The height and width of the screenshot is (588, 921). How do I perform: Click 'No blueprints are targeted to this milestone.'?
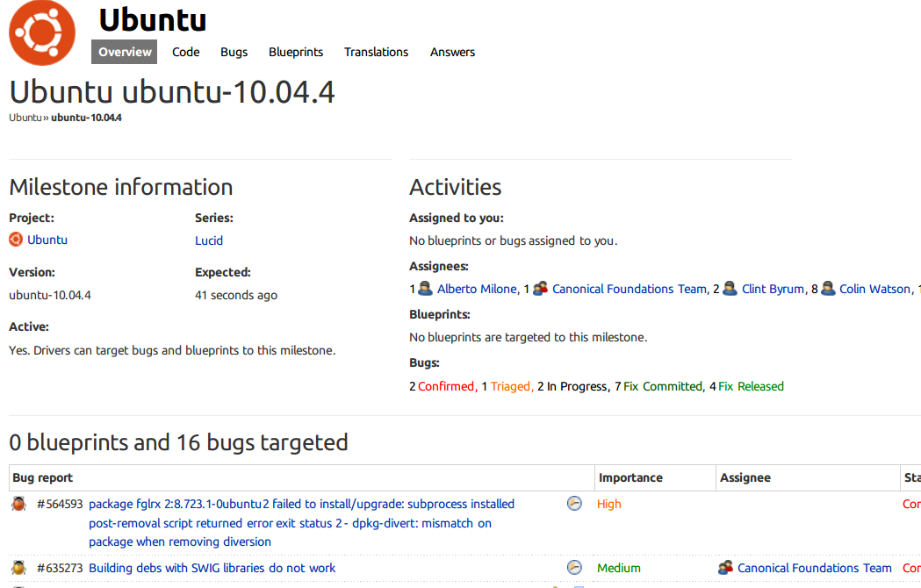528,337
